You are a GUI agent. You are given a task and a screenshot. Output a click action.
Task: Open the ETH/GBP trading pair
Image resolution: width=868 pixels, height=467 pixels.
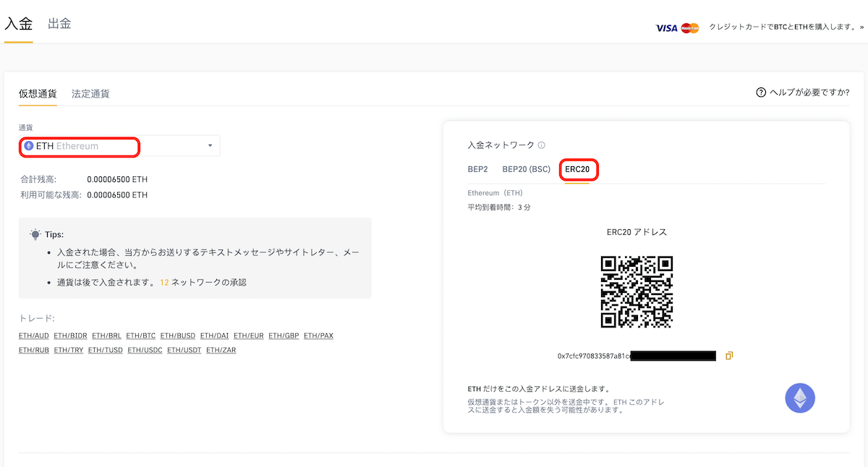pyautogui.click(x=284, y=335)
